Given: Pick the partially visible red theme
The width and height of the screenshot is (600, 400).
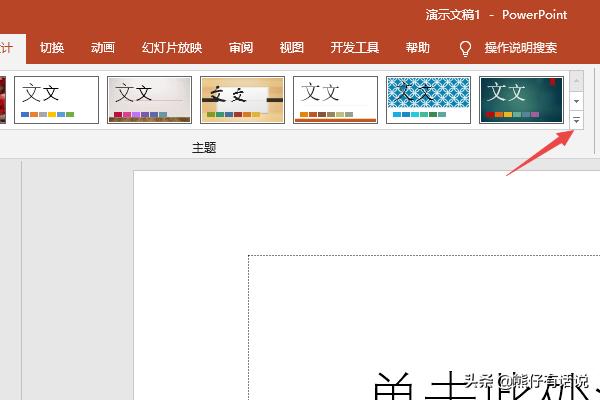Looking at the screenshot, I should tap(3, 100).
